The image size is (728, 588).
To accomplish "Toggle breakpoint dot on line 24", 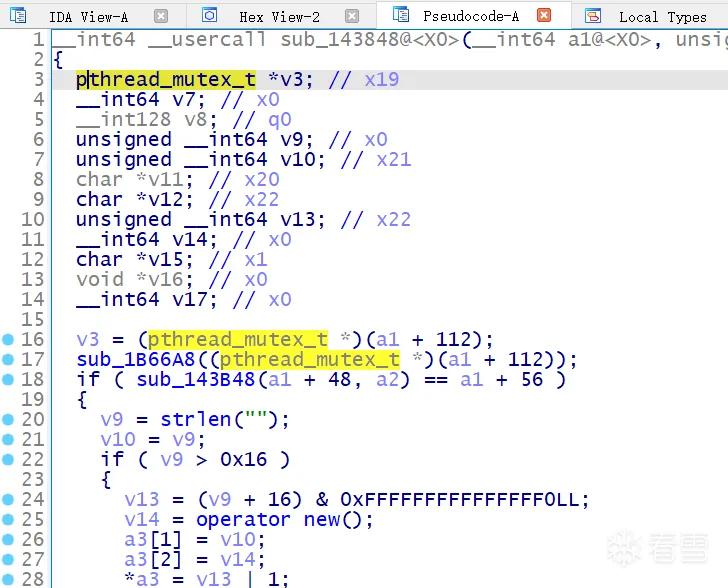I will [x=8, y=499].
